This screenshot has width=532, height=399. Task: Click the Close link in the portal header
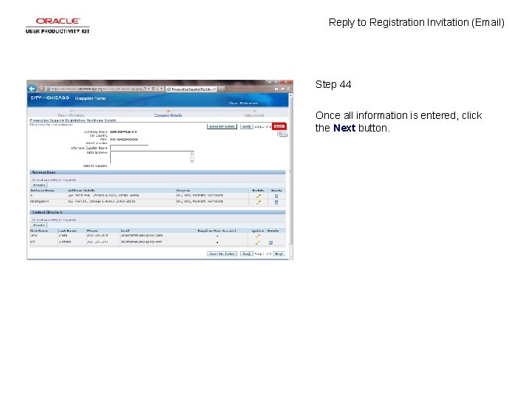click(233, 103)
